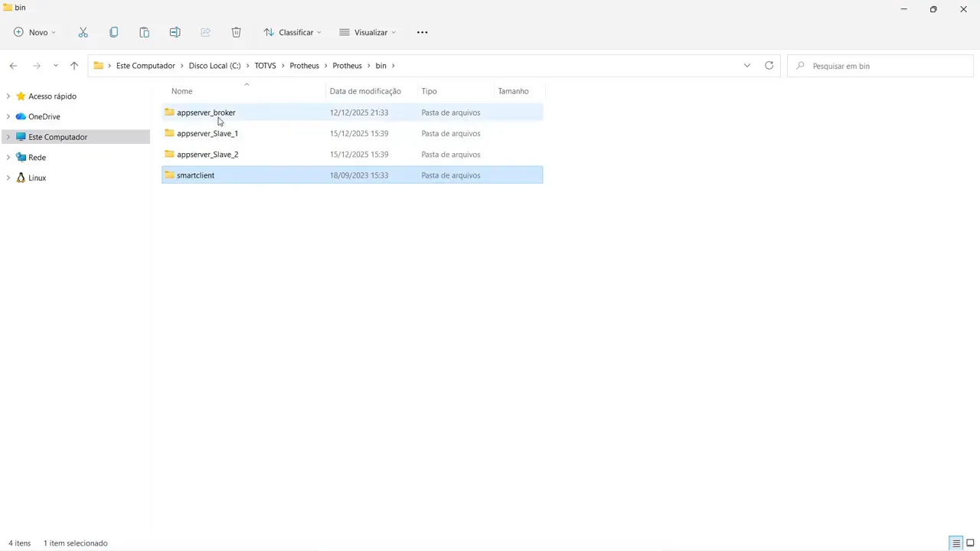The image size is (980, 551).
Task: Open the Classificar sort dropdown
Action: (292, 32)
